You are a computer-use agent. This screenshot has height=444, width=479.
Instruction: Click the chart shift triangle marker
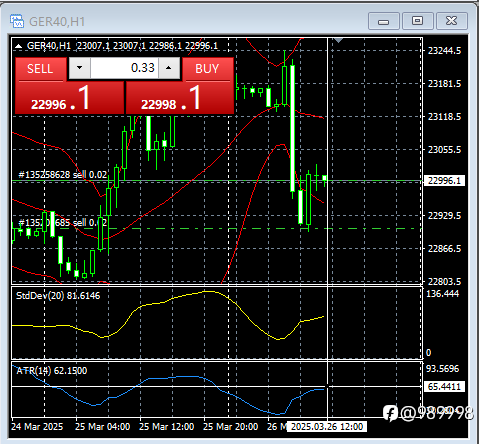click(x=338, y=40)
